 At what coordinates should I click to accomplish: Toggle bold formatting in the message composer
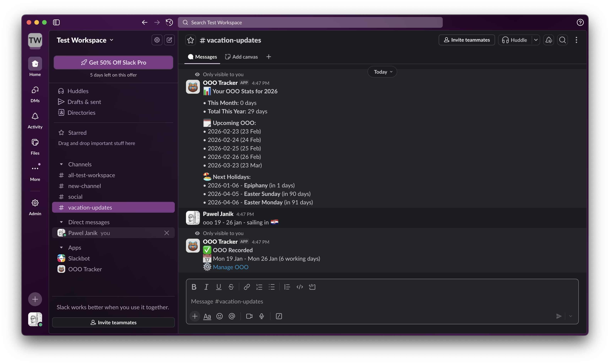194,287
